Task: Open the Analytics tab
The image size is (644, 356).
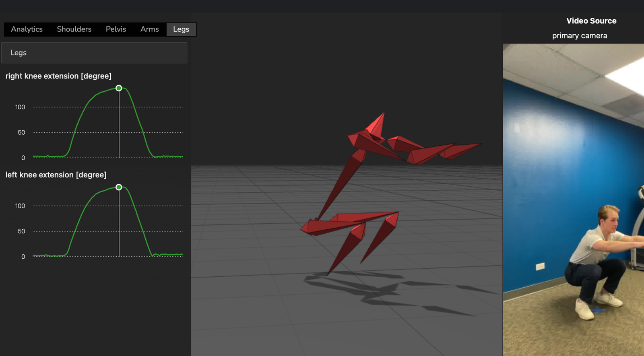Action: pyautogui.click(x=27, y=29)
